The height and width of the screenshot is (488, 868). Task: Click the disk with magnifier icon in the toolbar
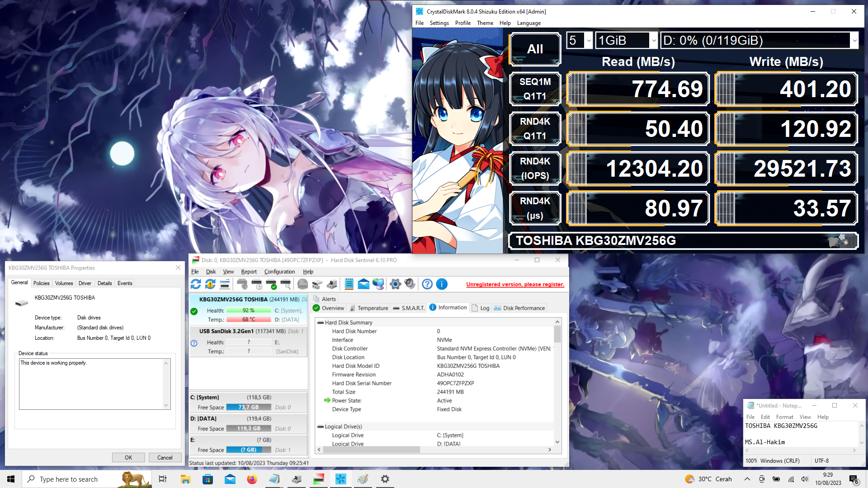tap(286, 284)
